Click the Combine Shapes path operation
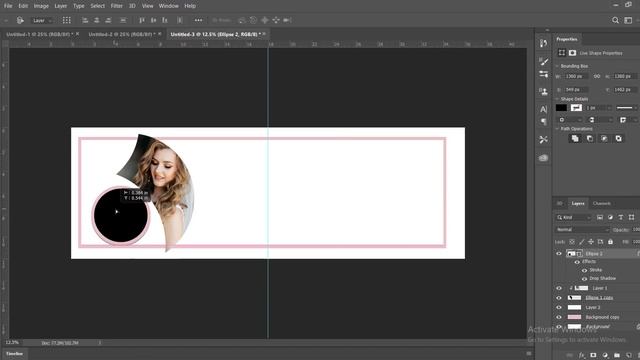640x360 pixels. click(575, 139)
